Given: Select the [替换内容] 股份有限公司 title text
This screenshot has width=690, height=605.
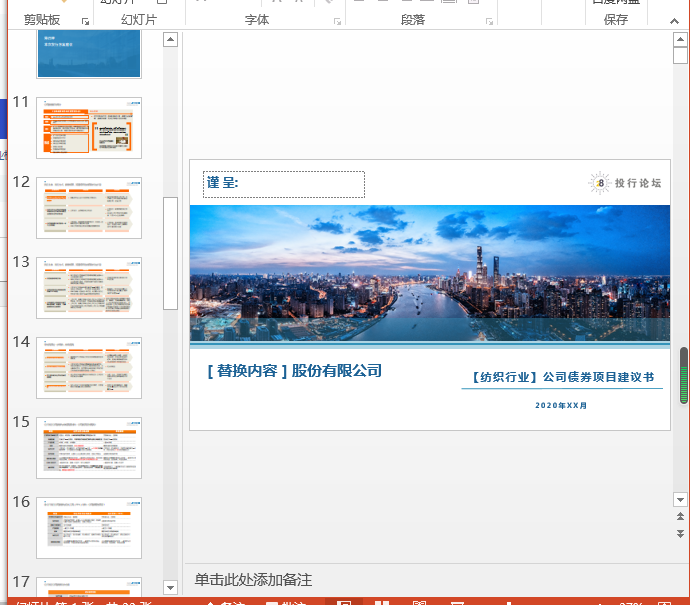Looking at the screenshot, I should tap(294, 371).
